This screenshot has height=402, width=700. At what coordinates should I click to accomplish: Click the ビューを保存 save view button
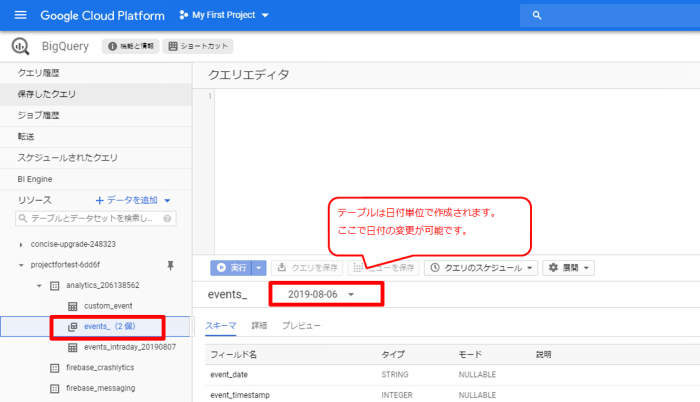pos(383,268)
